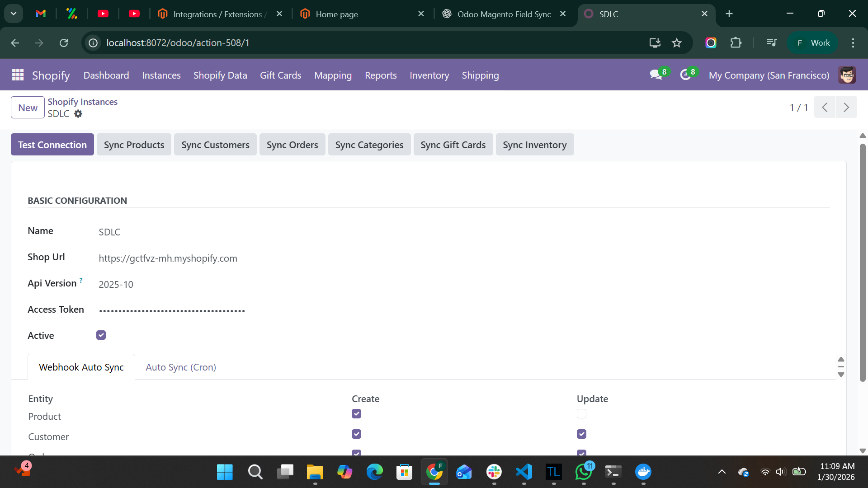Open Docker from the system taskbar
Screen dimensions: 868x488
tap(643, 473)
